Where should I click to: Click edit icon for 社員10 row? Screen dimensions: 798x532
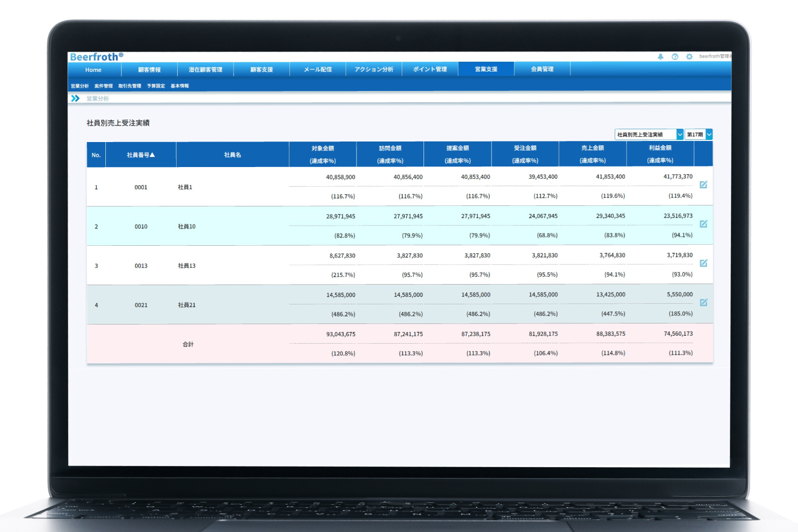coord(703,224)
